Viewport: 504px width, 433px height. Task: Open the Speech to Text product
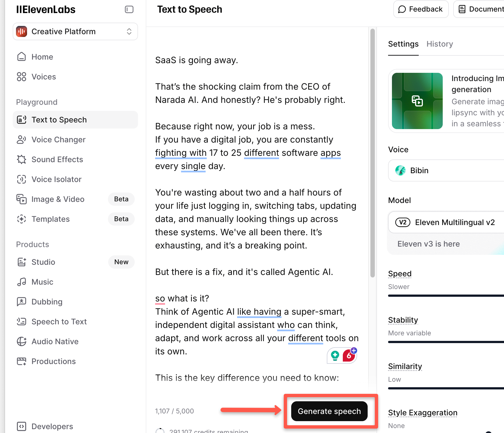(x=59, y=321)
